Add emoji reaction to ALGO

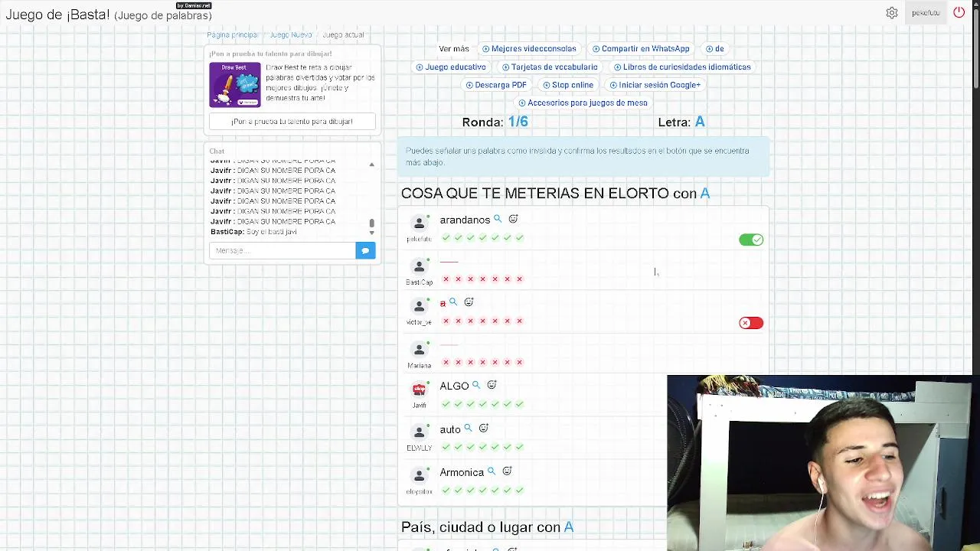pyautogui.click(x=492, y=385)
